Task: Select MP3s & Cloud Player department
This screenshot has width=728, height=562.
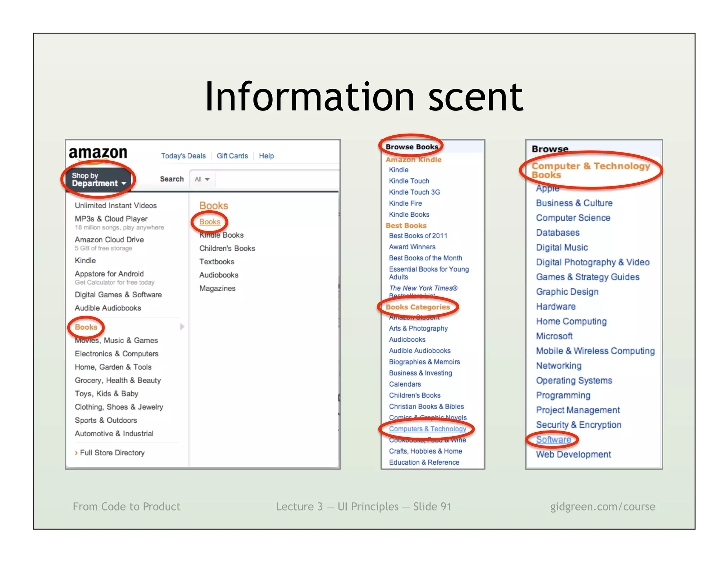Action: point(111,219)
